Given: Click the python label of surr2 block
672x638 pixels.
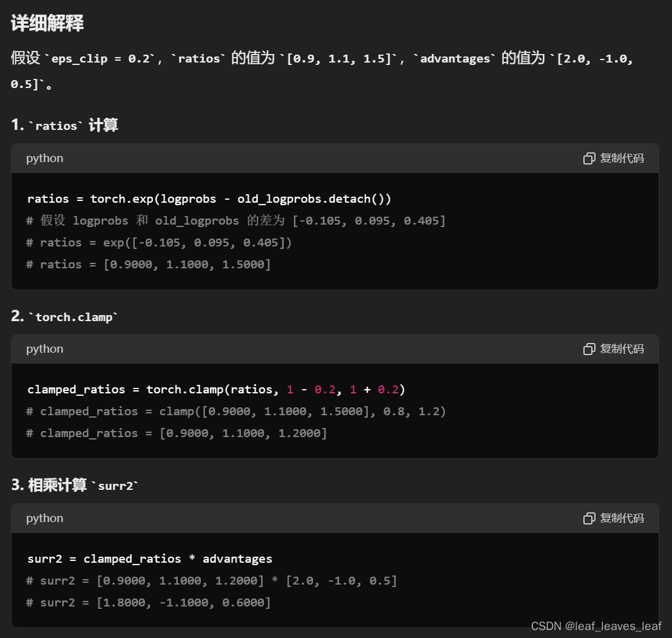Looking at the screenshot, I should tap(44, 518).
